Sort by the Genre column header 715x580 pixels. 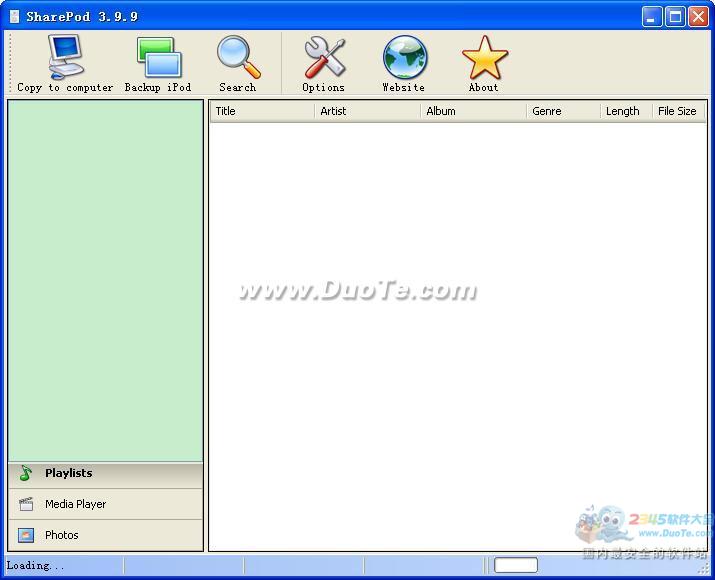563,111
